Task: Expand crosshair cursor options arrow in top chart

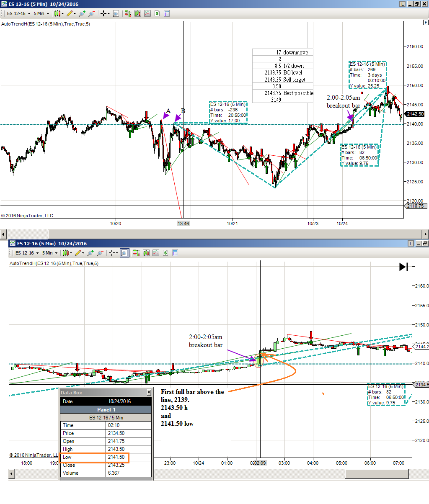Action: click(109, 13)
